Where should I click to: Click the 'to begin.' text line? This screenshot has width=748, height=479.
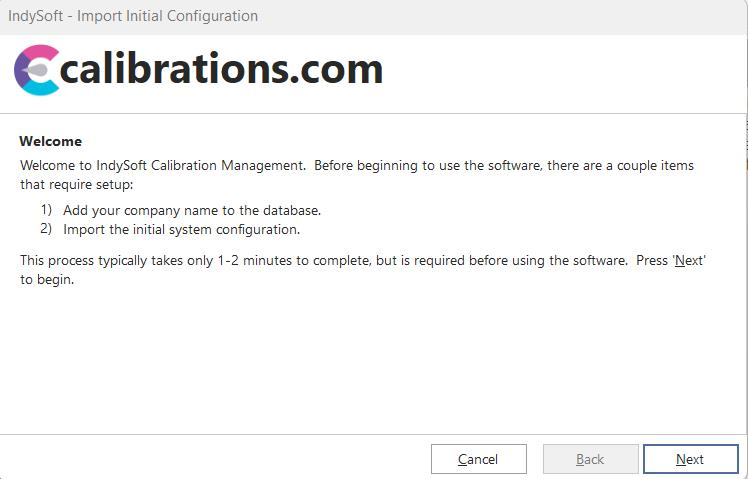click(x=47, y=279)
